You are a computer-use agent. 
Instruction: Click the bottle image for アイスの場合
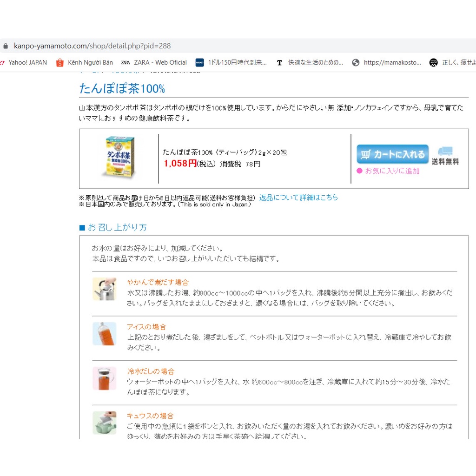click(105, 333)
